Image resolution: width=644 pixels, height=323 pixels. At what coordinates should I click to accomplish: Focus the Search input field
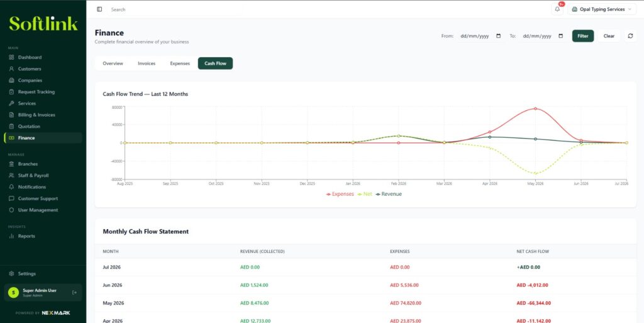pyautogui.click(x=175, y=9)
